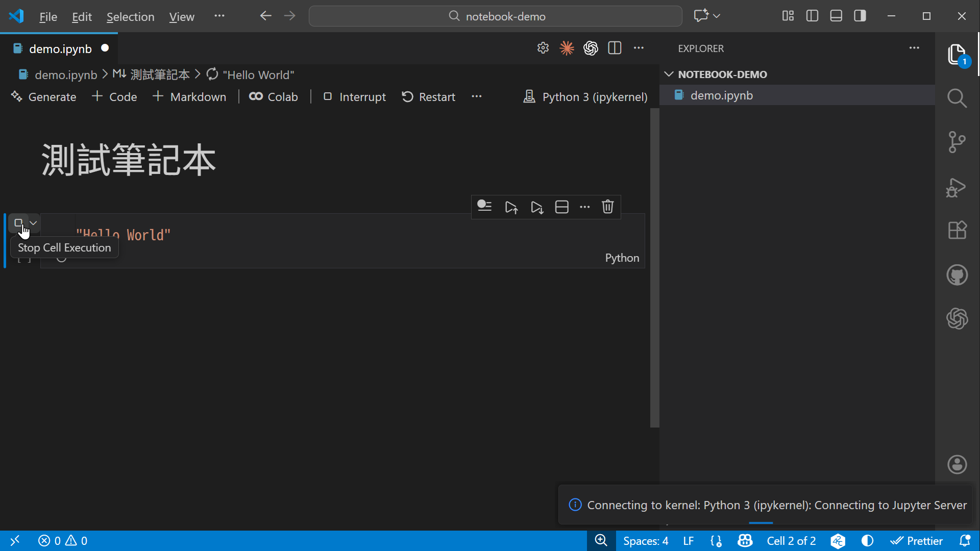The height and width of the screenshot is (551, 980).
Task: Open the Accounts menu icon
Action: [x=957, y=464]
